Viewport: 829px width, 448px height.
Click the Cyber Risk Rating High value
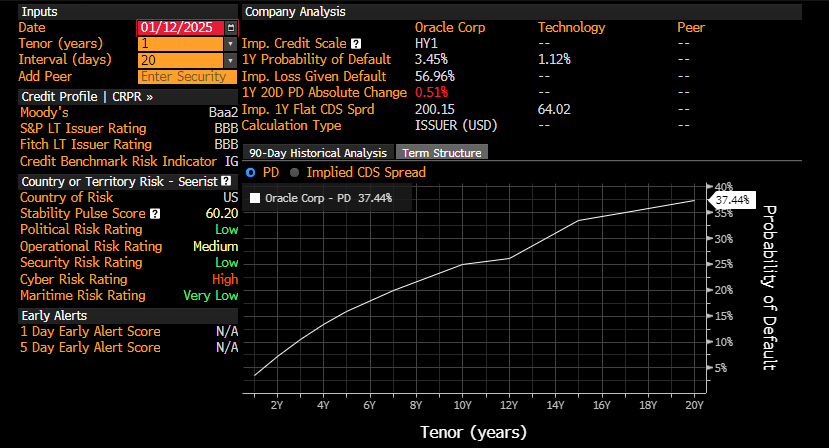pyautogui.click(x=225, y=279)
